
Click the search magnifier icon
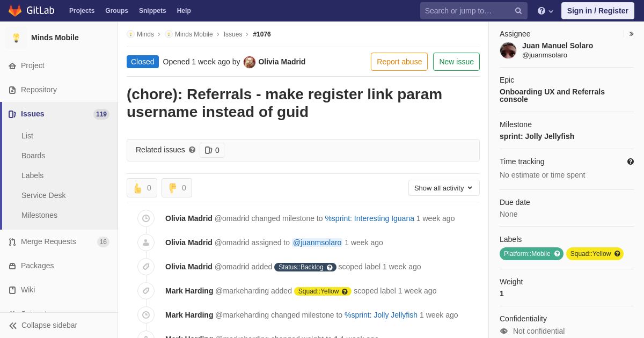518,11
